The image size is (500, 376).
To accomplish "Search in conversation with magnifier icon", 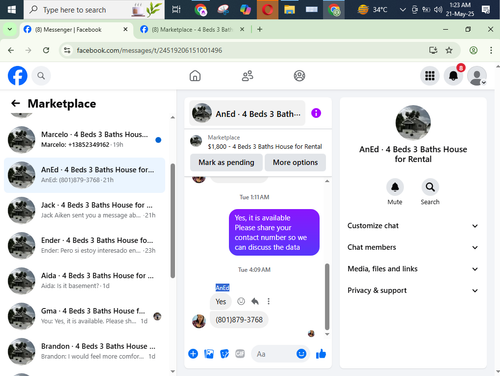I will (430, 187).
